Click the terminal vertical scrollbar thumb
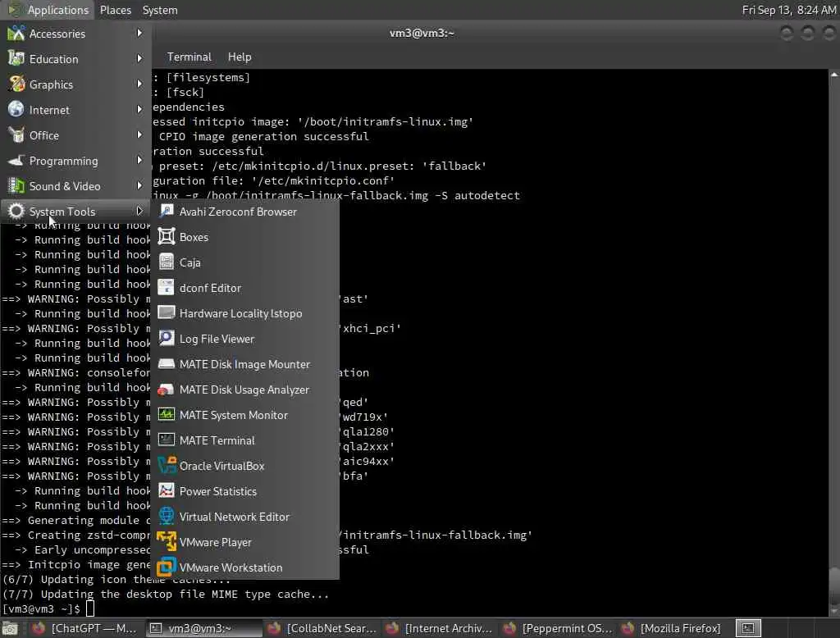Viewport: 840px width, 638px height. tap(834, 586)
